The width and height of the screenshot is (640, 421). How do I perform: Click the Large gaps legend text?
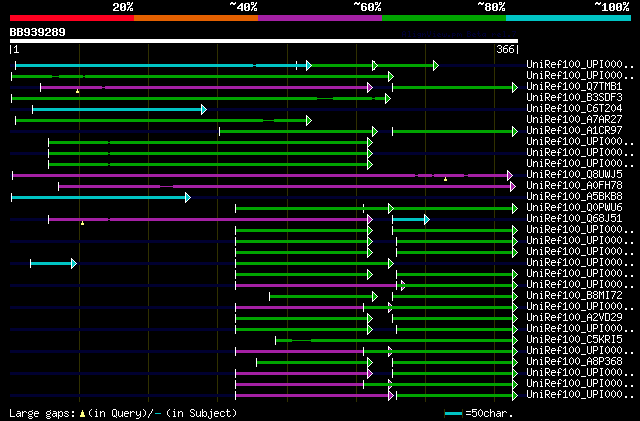pyautogui.click(x=42, y=413)
